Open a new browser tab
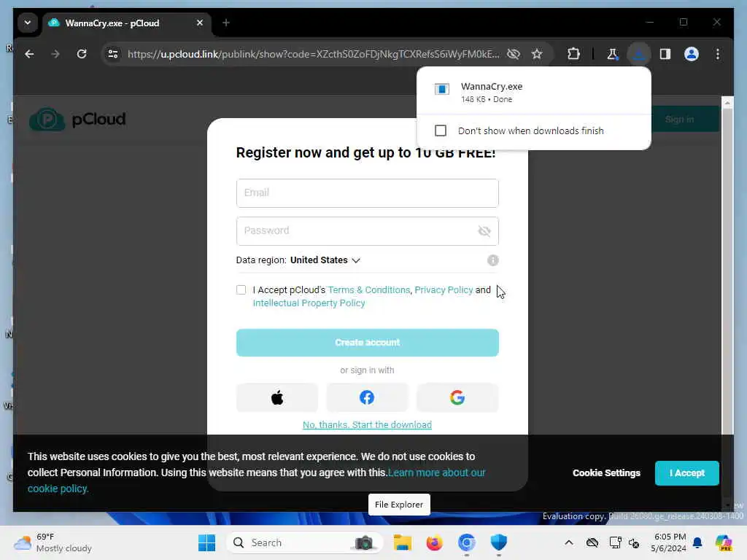The height and width of the screenshot is (560, 747). pos(226,23)
